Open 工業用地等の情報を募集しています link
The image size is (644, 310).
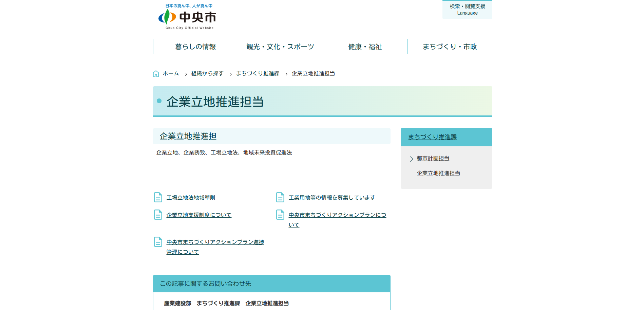pos(332,198)
